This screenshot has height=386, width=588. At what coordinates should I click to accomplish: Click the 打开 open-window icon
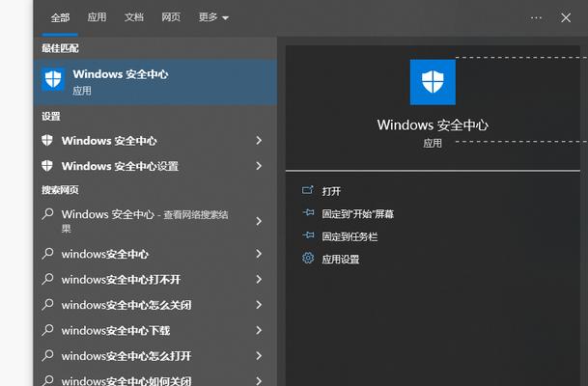[307, 190]
